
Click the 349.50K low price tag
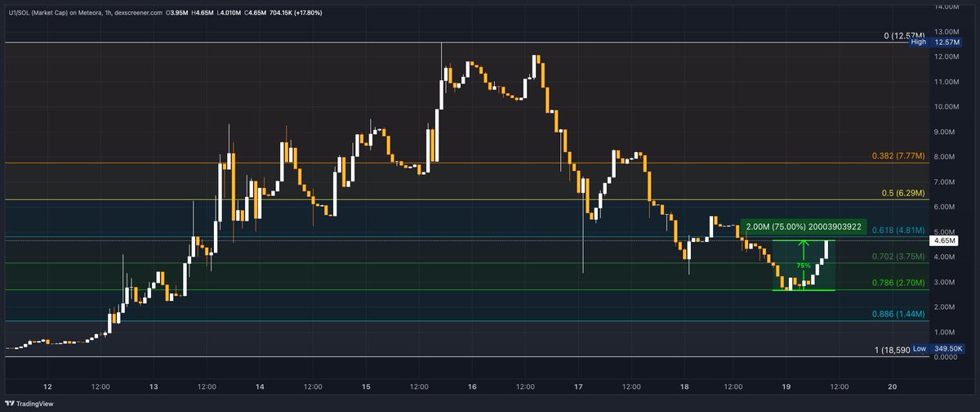947,349
